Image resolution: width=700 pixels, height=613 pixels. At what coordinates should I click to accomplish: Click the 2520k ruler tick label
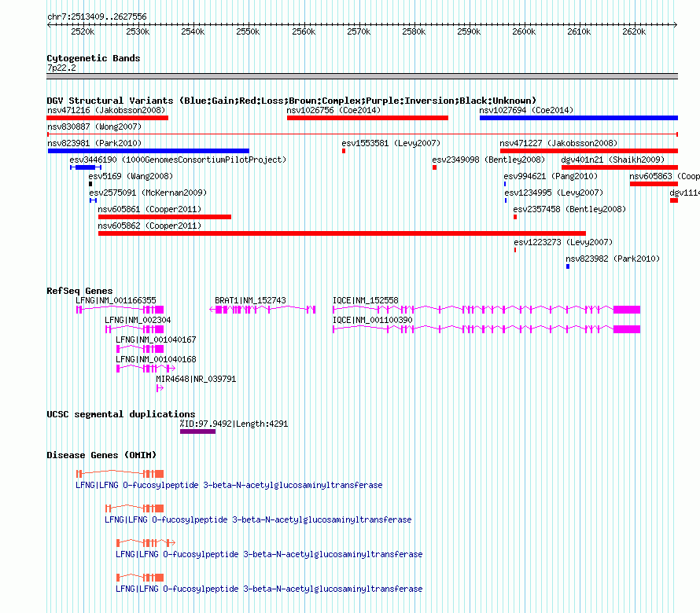click(x=83, y=31)
